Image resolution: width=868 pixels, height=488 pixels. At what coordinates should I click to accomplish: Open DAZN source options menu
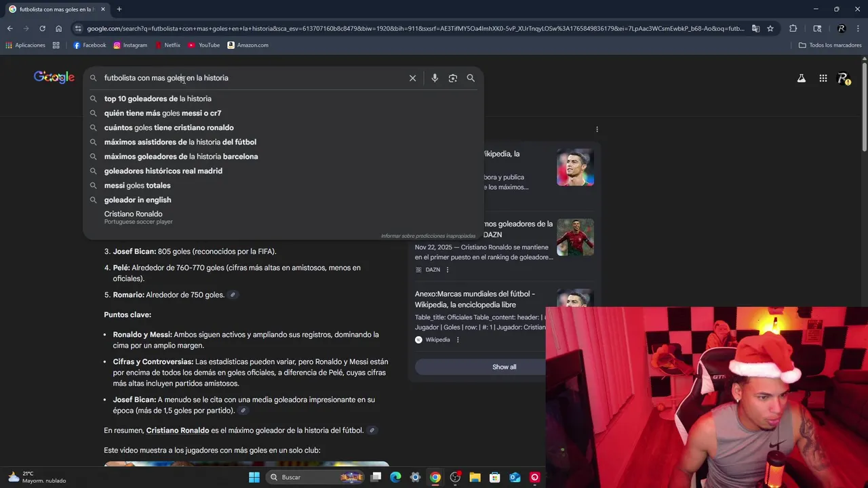tap(447, 270)
